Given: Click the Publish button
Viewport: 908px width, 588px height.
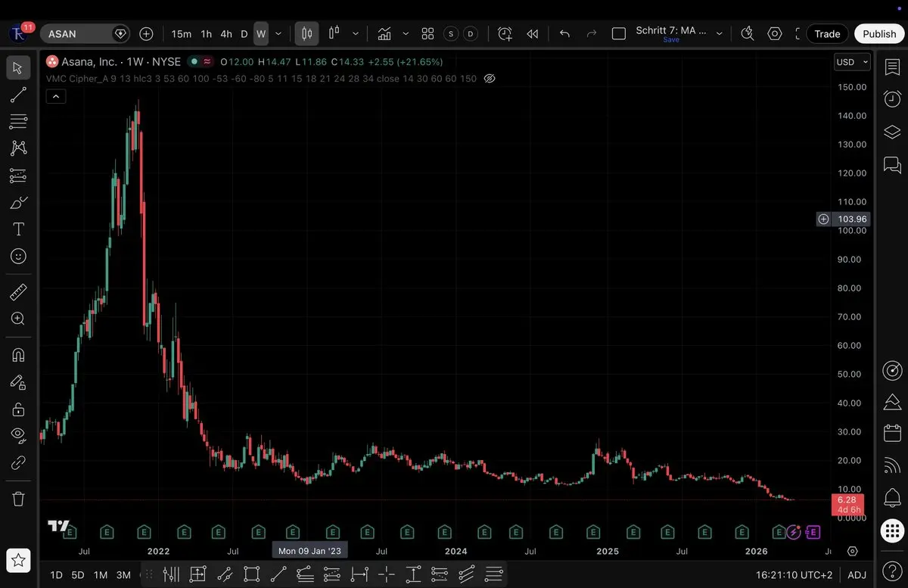Looking at the screenshot, I should pyautogui.click(x=879, y=34).
